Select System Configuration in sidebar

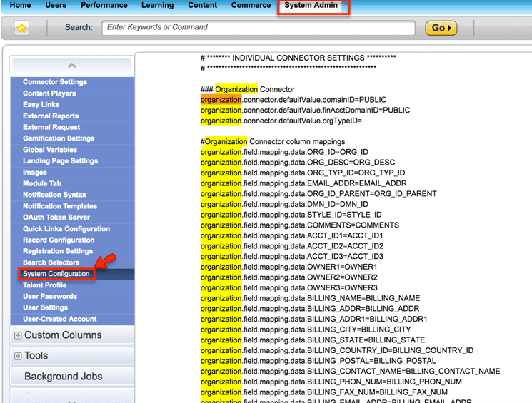pyautogui.click(x=56, y=274)
